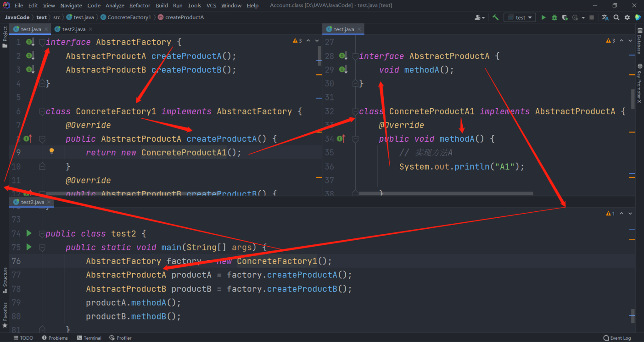Run the test configuration with green play
This screenshot has width=644, height=342.
[x=543, y=17]
